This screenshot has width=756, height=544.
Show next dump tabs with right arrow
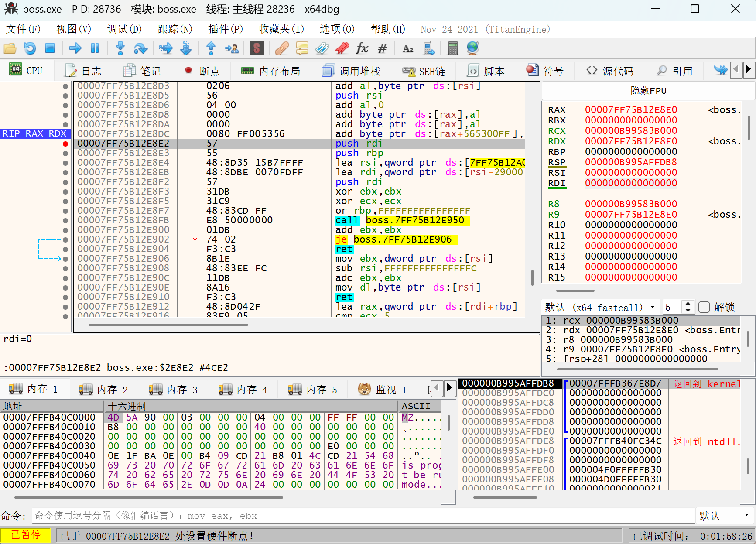click(x=449, y=388)
